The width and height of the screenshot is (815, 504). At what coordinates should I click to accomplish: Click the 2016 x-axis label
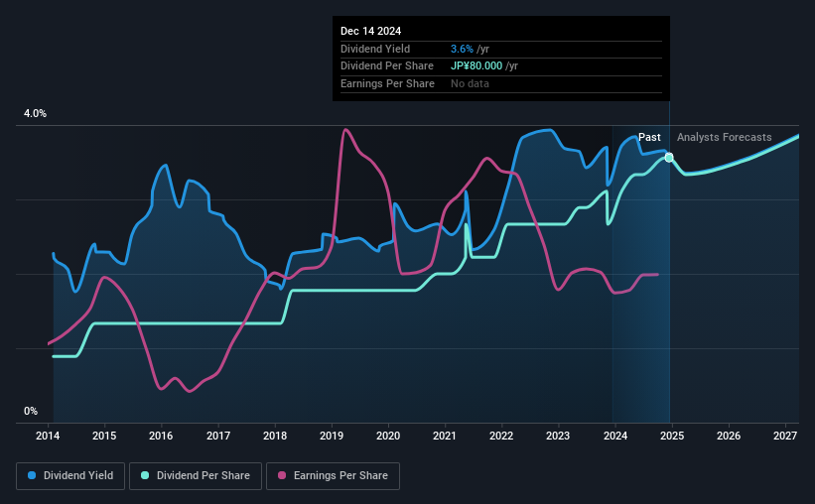pos(161,436)
